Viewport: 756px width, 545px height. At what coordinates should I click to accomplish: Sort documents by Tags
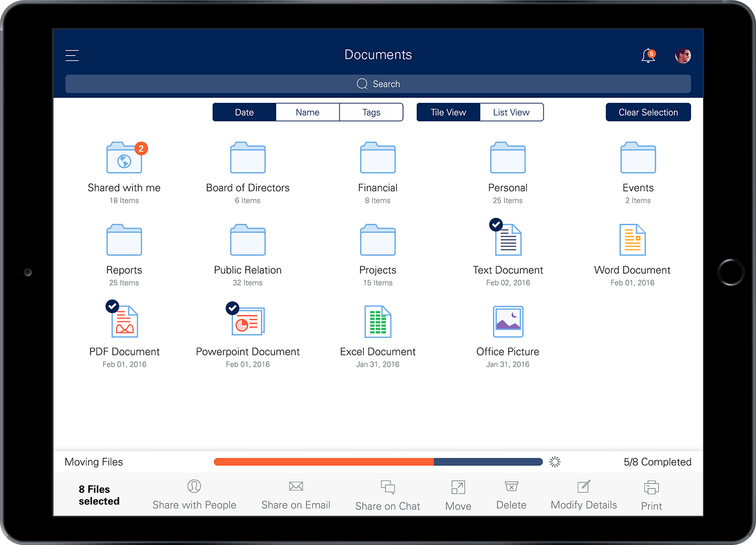coord(371,112)
